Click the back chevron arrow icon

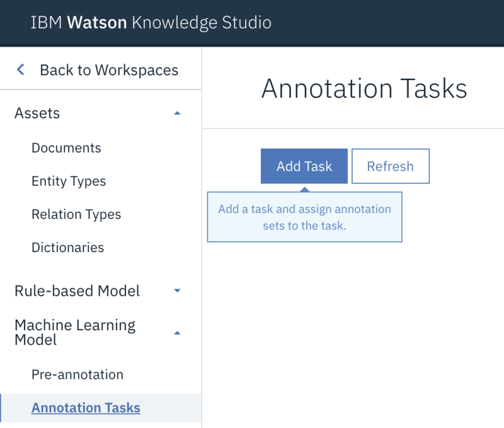click(x=21, y=70)
